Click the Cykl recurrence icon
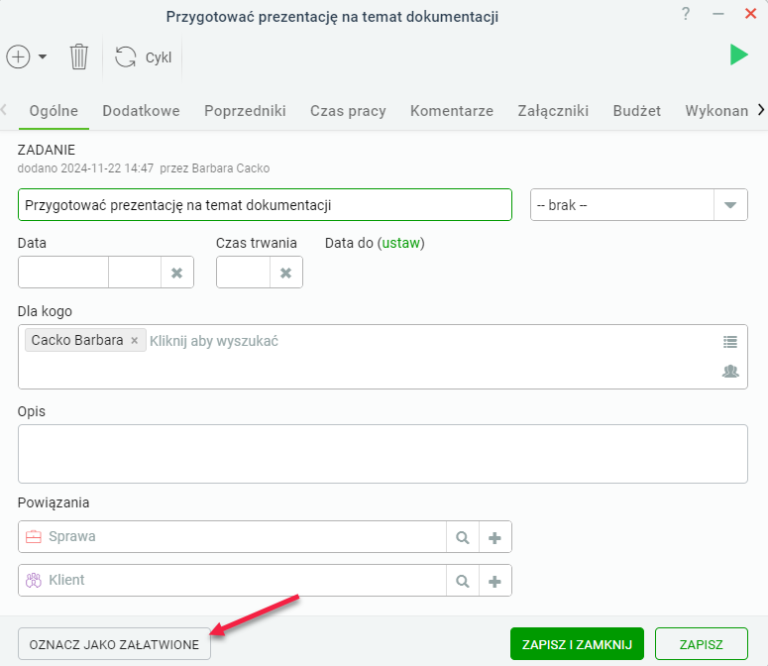 [125, 57]
